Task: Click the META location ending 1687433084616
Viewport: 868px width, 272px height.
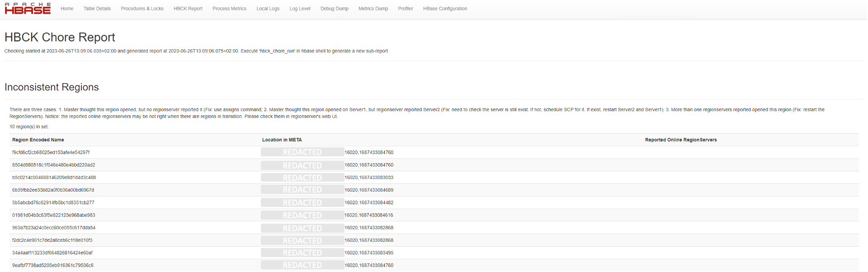Action: pyautogui.click(x=327, y=216)
